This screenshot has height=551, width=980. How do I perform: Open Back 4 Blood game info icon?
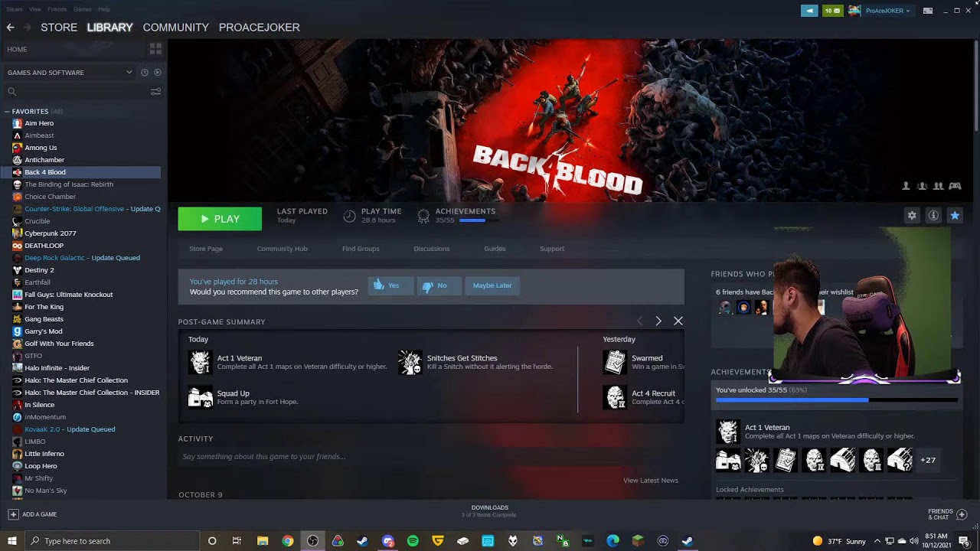[933, 216]
